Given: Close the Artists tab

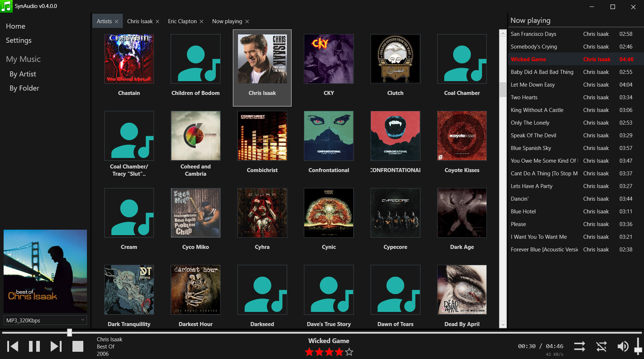Looking at the screenshot, I should pyautogui.click(x=117, y=21).
